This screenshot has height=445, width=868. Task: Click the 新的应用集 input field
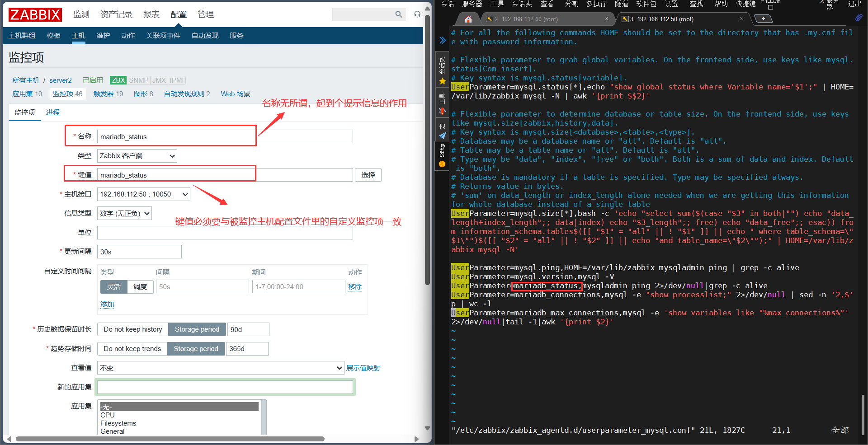[x=225, y=387]
